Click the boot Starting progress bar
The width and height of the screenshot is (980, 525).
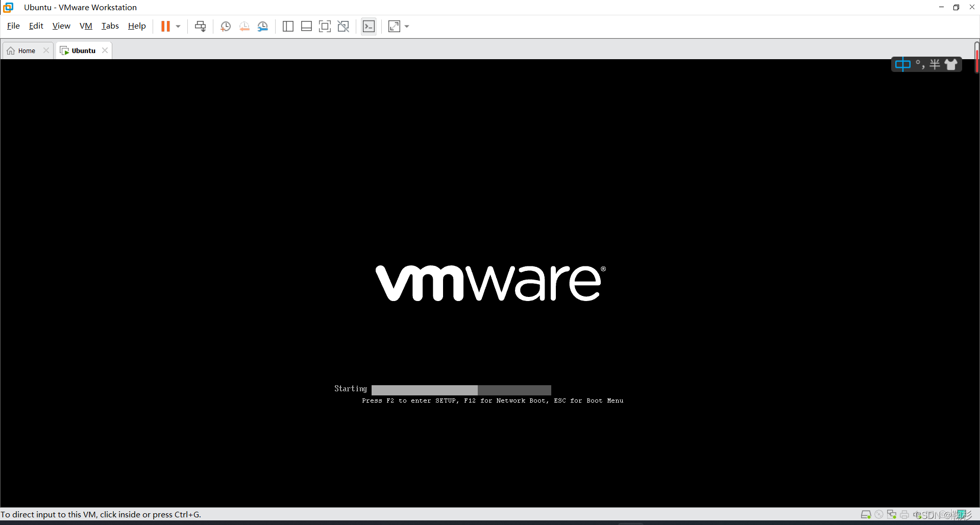coord(461,390)
